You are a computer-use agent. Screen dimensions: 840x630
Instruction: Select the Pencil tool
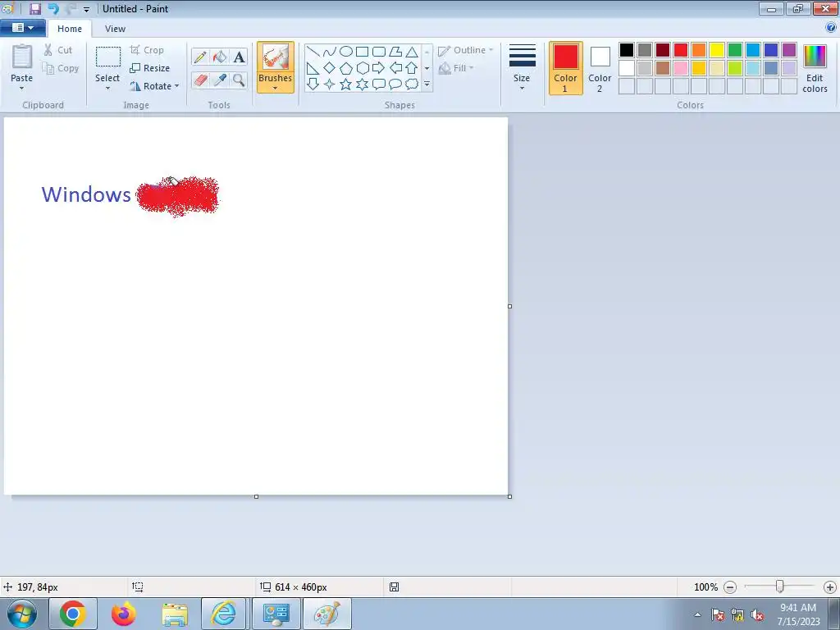(200, 57)
